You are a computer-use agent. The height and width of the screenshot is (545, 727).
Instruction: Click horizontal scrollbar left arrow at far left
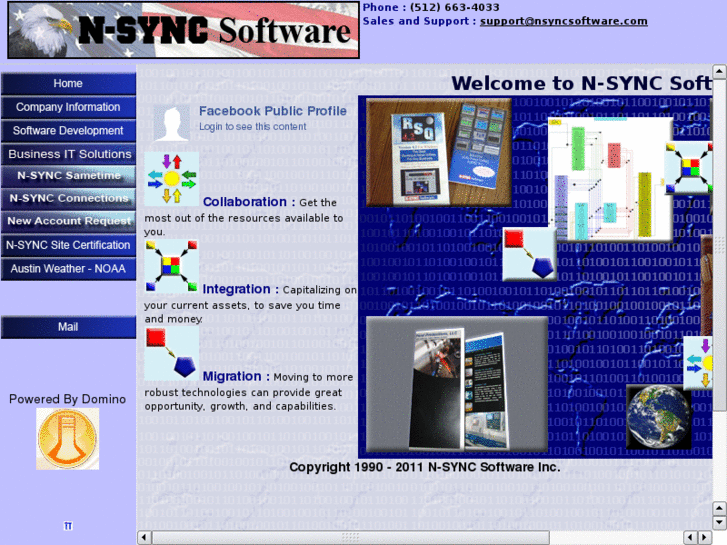(144, 538)
